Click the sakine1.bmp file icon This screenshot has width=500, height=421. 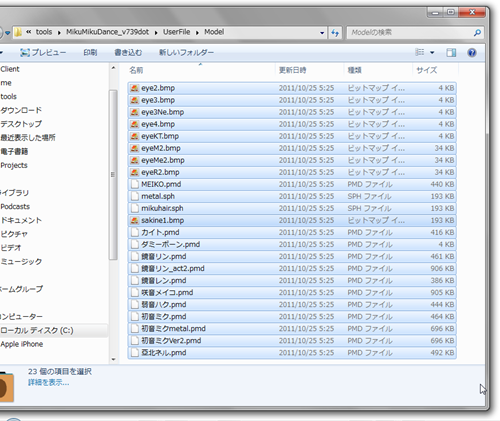134,220
